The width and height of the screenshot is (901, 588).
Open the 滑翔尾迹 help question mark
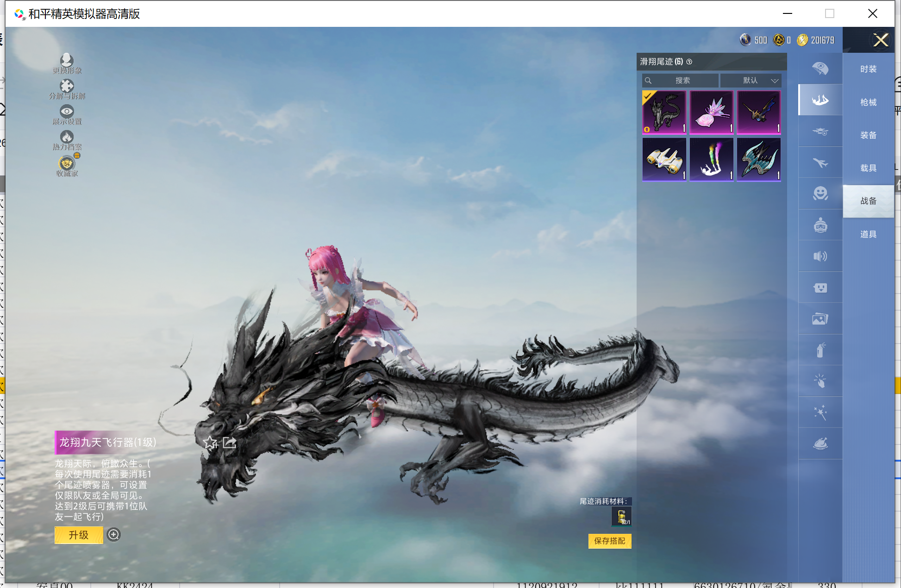689,62
